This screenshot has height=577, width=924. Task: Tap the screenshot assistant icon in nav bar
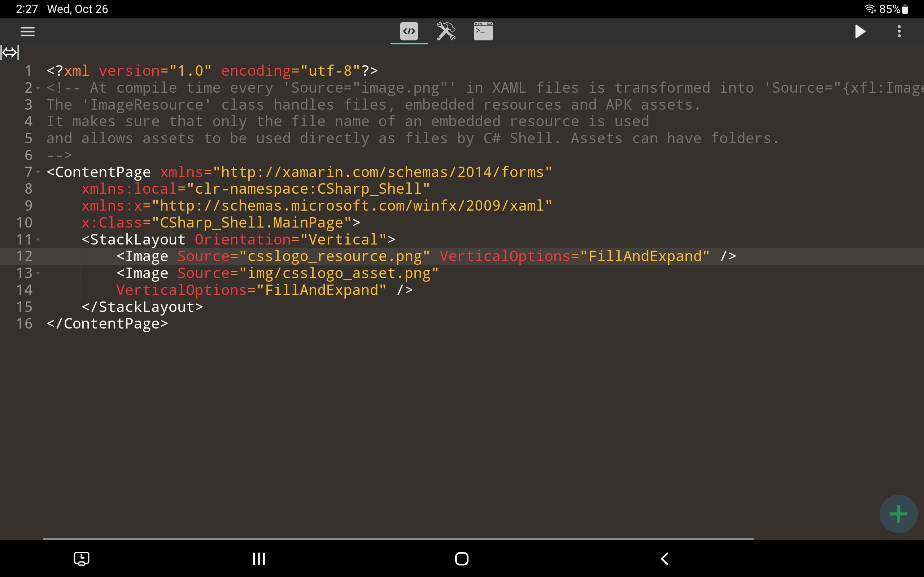(81, 559)
